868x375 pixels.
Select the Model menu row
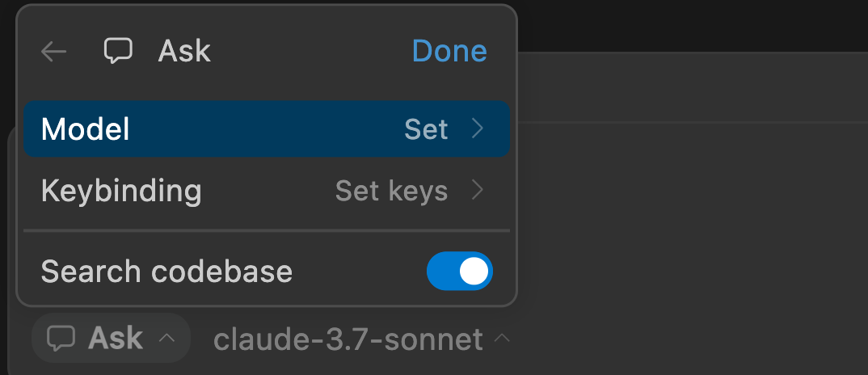pos(242,129)
